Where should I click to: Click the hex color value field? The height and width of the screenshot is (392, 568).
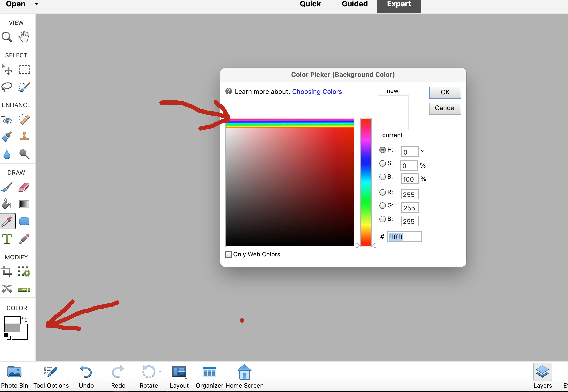[x=404, y=237]
